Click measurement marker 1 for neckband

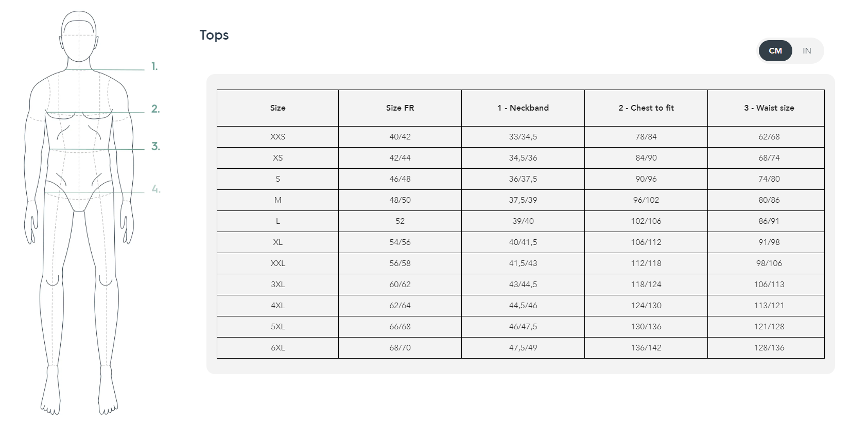pyautogui.click(x=154, y=66)
